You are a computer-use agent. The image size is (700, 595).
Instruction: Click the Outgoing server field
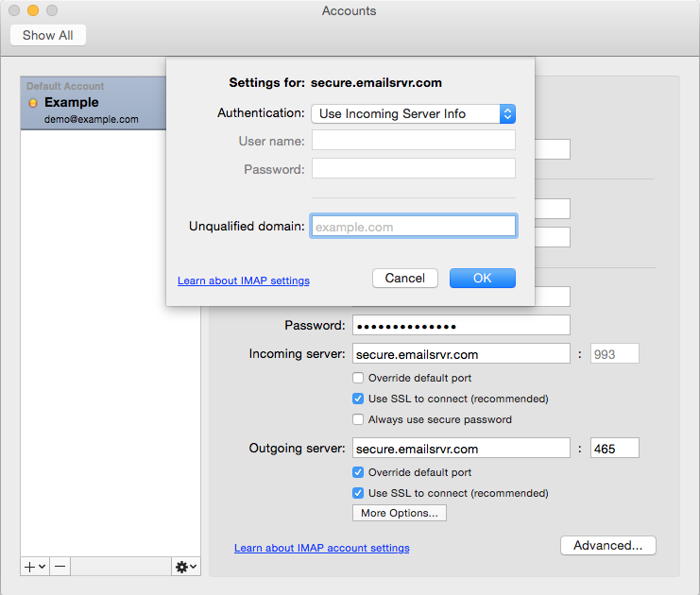pos(461,449)
